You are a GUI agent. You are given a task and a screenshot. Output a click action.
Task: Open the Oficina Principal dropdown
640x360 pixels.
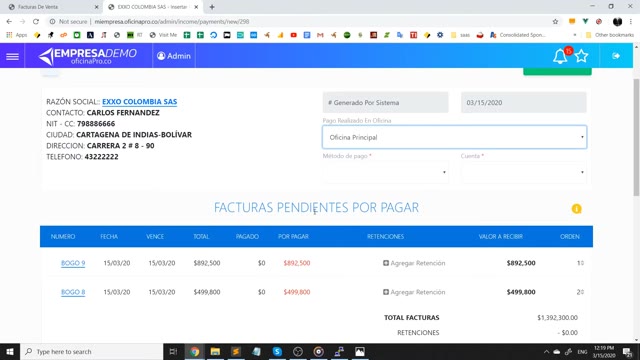(454, 137)
